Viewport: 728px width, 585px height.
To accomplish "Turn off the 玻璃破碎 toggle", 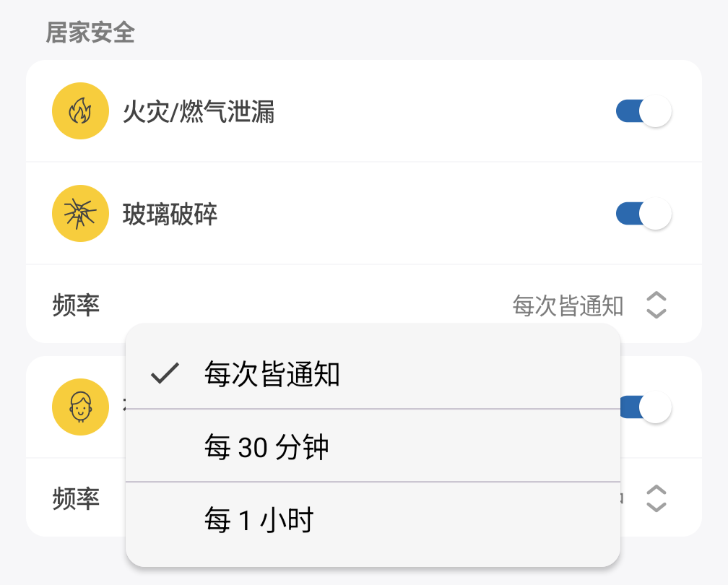I will 643,214.
